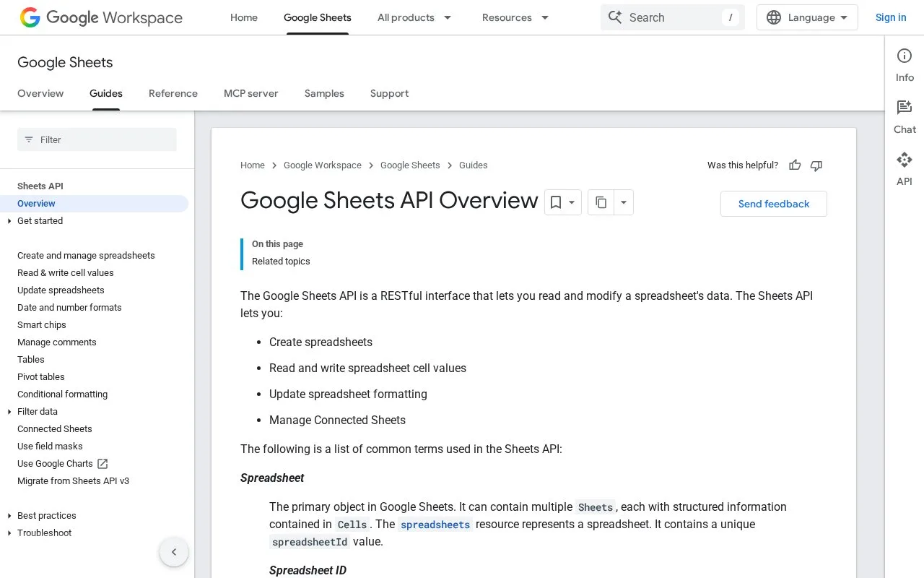
Task: Open the Samples tab
Action: (324, 93)
